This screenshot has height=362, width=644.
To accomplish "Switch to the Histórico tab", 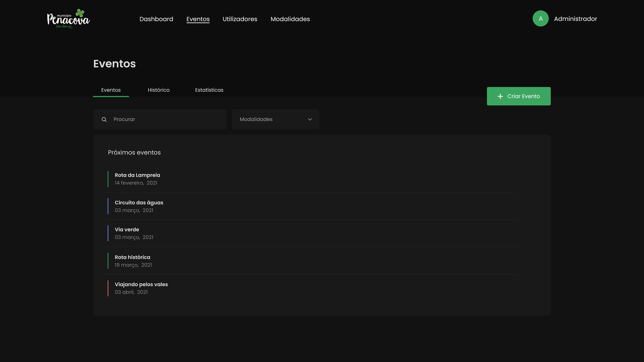I will [x=159, y=90].
